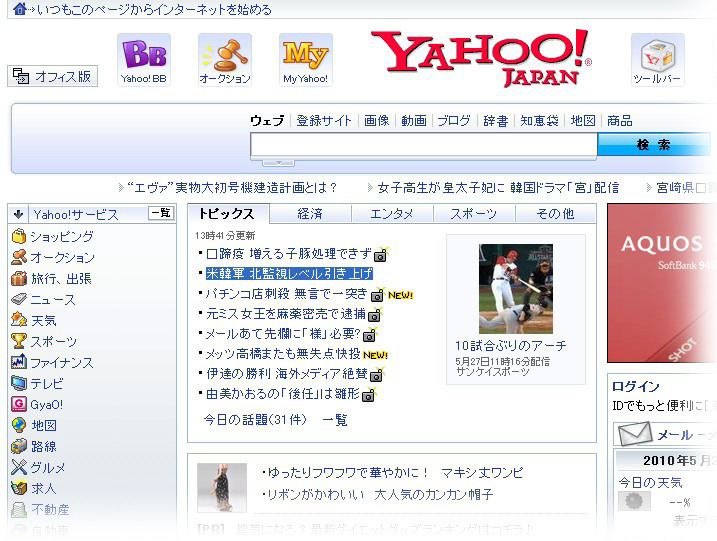Click the fork and knife gourmet icon

click(19, 467)
